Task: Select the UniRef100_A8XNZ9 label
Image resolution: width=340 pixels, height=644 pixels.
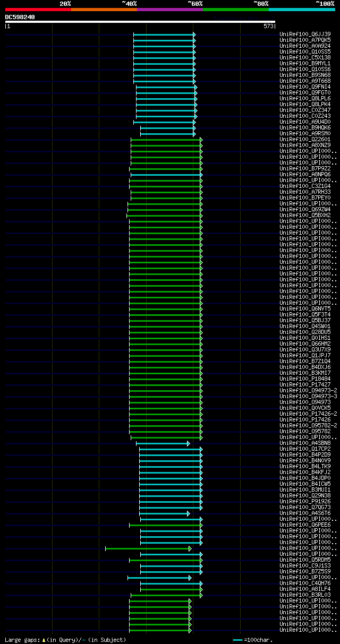Action: click(305, 145)
